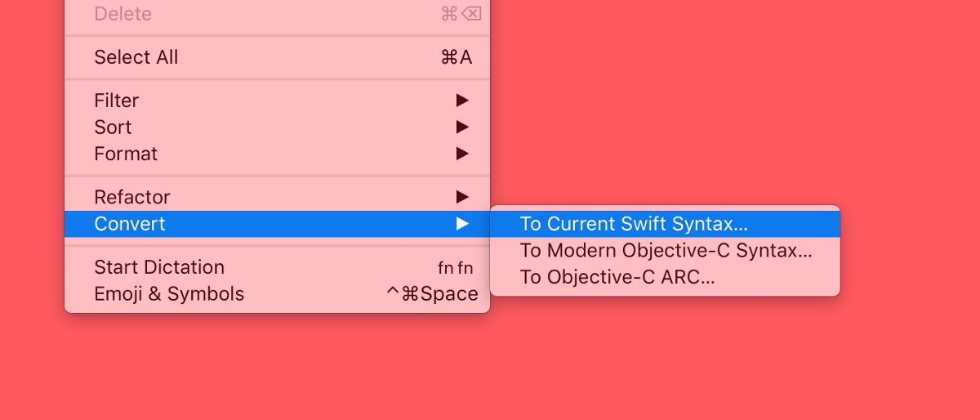Screen dimensions: 980x420
Task: Click the white arrow beside Convert
Action: tap(462, 224)
